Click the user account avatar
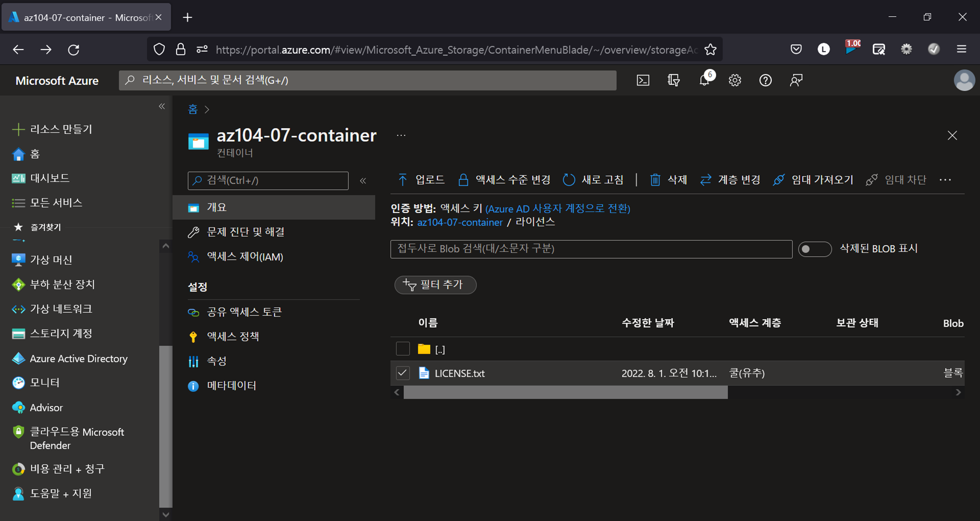The width and height of the screenshot is (980, 521). [964, 80]
